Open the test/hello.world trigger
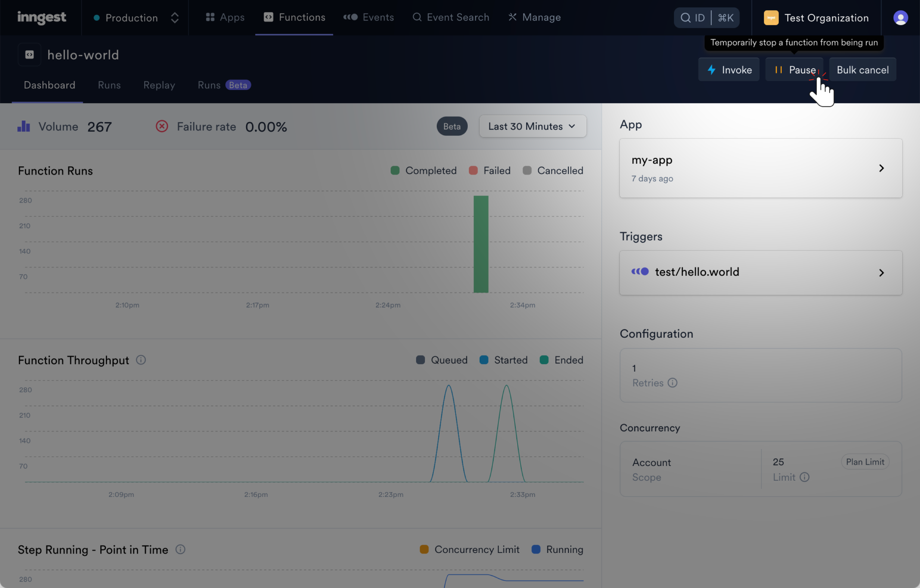 coord(761,273)
